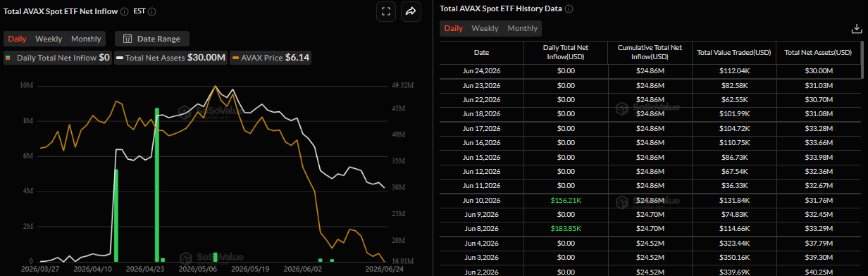Toggle Daily Total Net Inflow series
The width and height of the screenshot is (868, 276).
(x=58, y=58)
